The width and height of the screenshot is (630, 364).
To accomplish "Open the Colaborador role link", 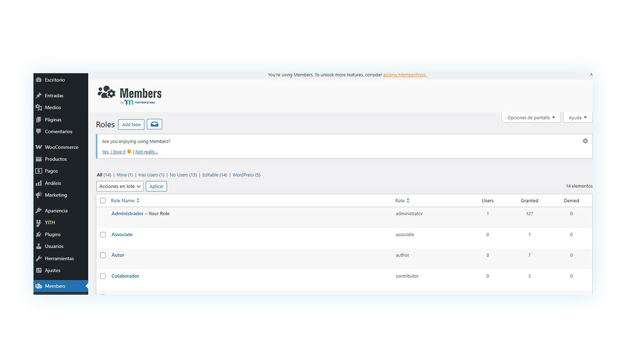I will pos(126,276).
